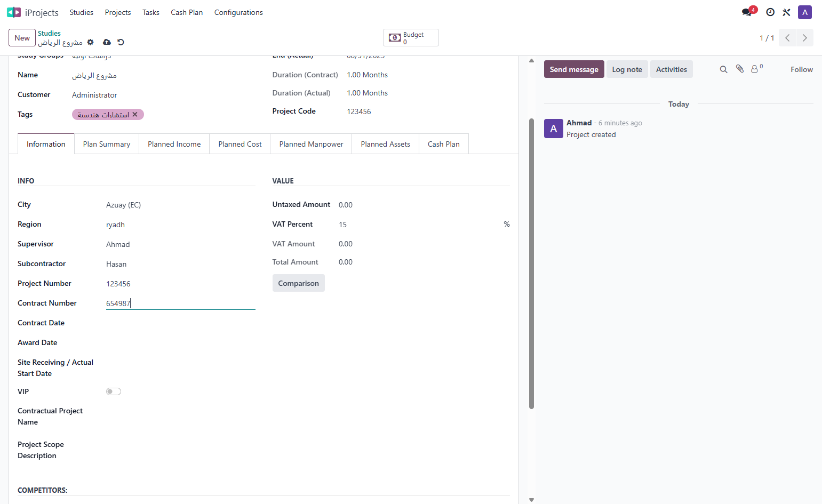
Task: Open the activities clock icon
Action: [770, 12]
